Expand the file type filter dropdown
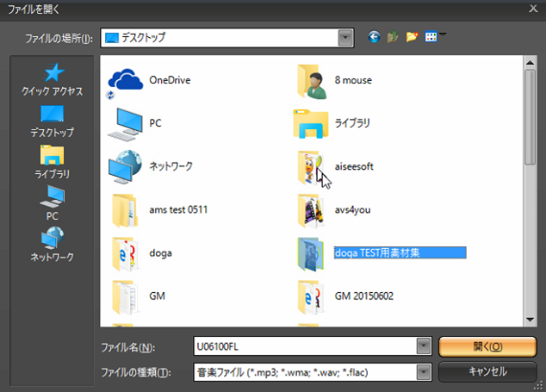The image size is (546, 392). [x=424, y=372]
